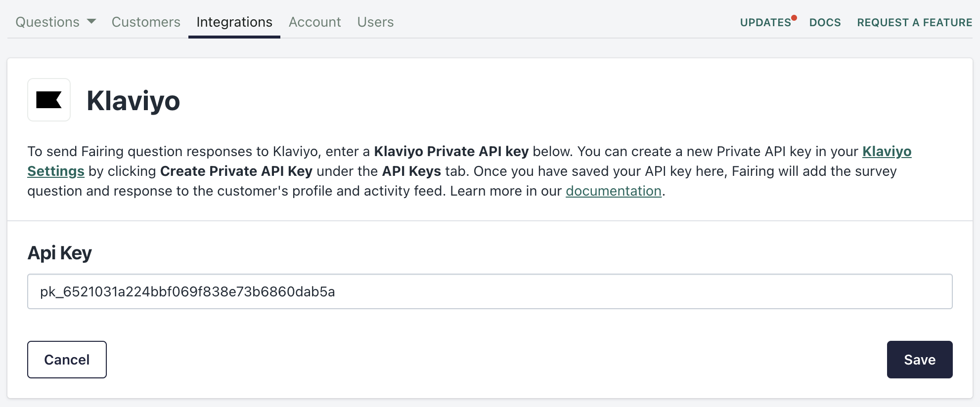
Task: Open the DOCS link
Action: 825,22
